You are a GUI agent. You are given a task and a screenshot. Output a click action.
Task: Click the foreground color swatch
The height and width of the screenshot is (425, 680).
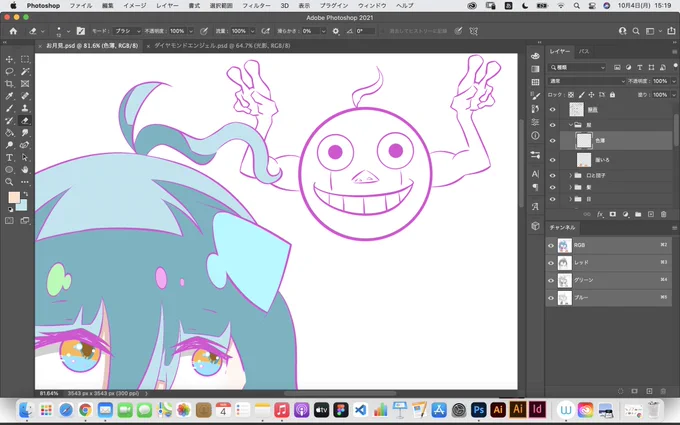(x=13, y=197)
